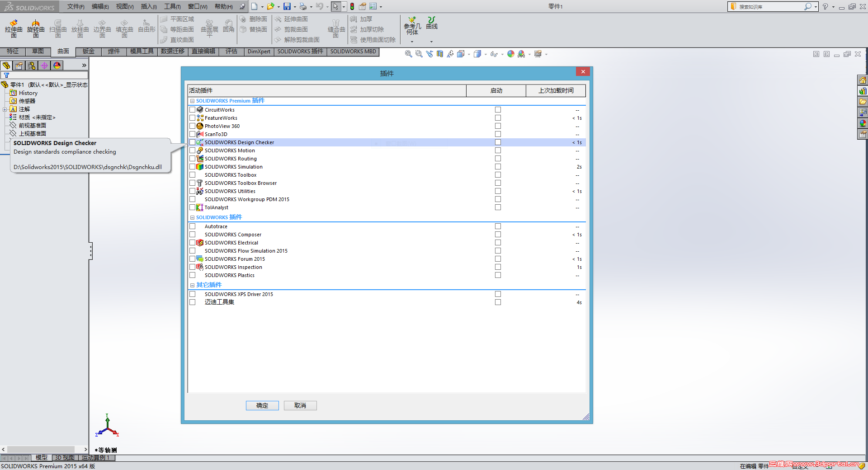Click the Rebuild traffic light icon
The image size is (868, 470).
tap(352, 6)
